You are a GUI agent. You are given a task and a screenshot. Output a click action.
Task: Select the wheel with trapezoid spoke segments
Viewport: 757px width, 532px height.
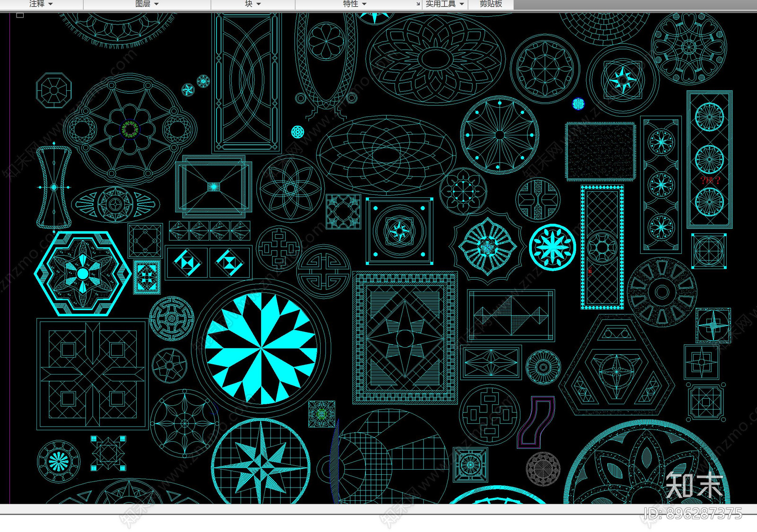click(x=662, y=292)
